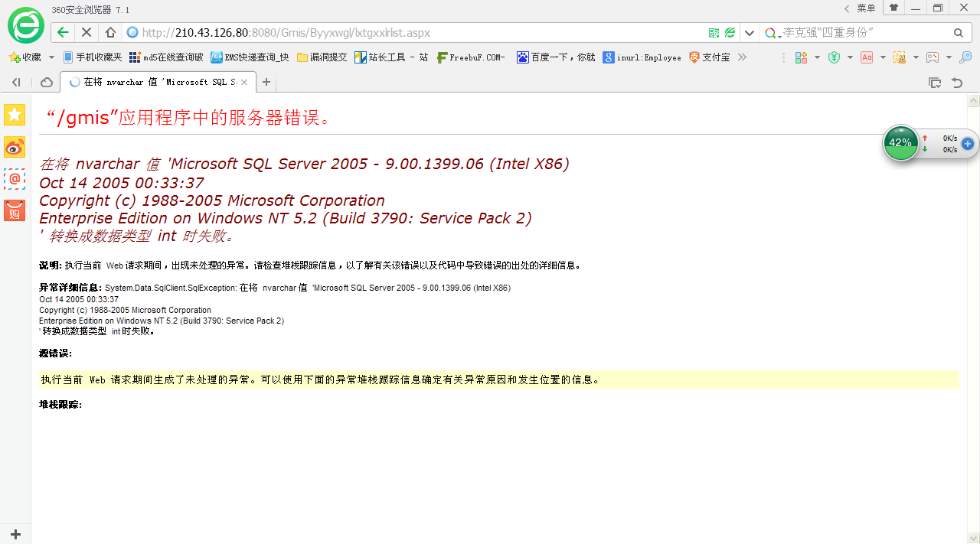
Task: Expand dropdown next to screenshot icon
Action: point(916,57)
